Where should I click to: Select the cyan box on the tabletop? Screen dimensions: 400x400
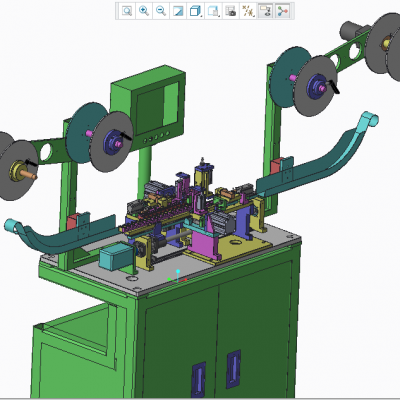116,256
